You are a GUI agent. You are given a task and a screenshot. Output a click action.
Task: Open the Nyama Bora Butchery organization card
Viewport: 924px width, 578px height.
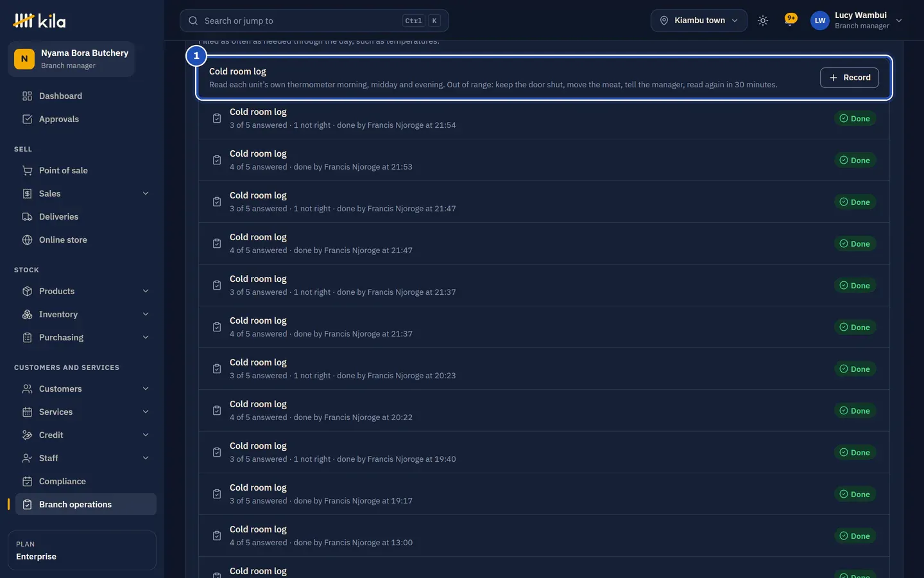pyautogui.click(x=71, y=59)
